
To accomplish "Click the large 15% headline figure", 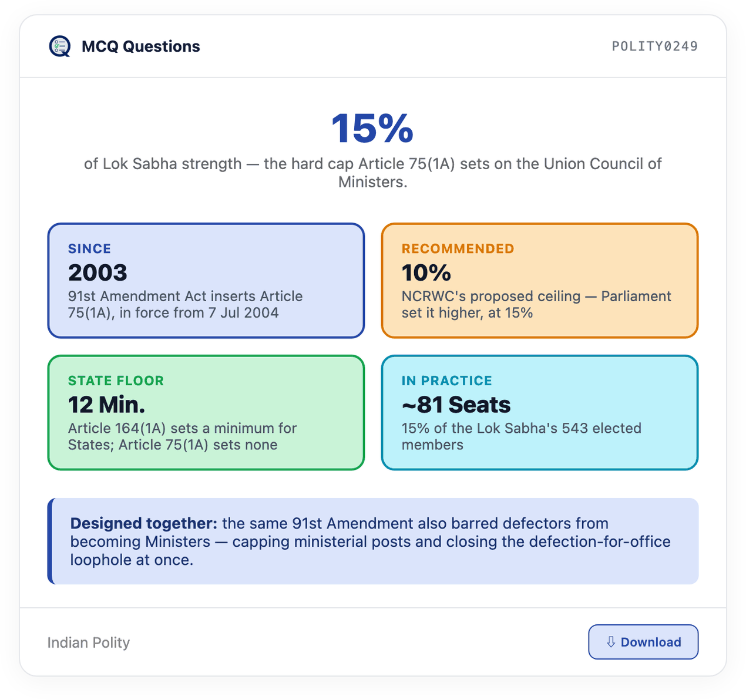I will click(x=372, y=128).
